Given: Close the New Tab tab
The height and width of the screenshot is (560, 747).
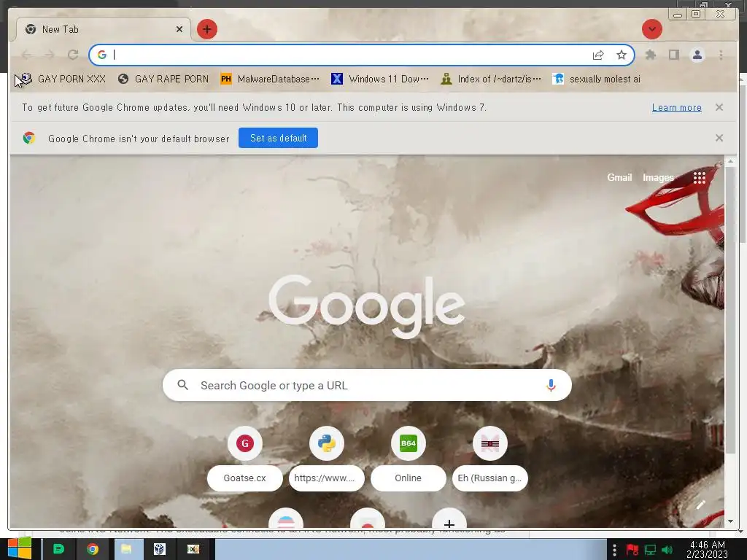Looking at the screenshot, I should pyautogui.click(x=179, y=29).
